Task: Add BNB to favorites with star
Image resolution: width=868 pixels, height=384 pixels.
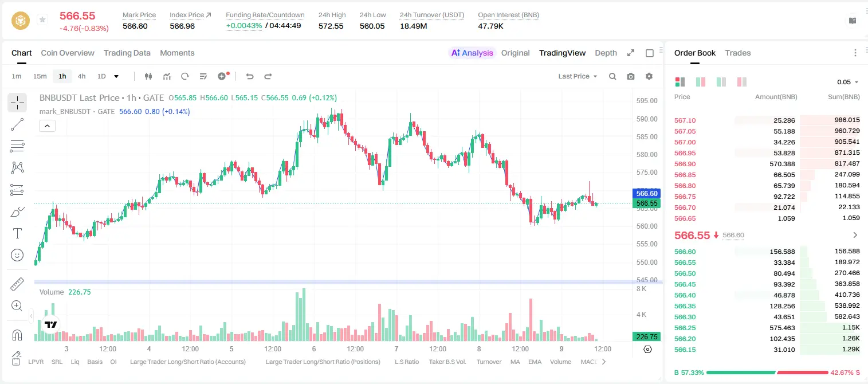Action: pos(42,20)
